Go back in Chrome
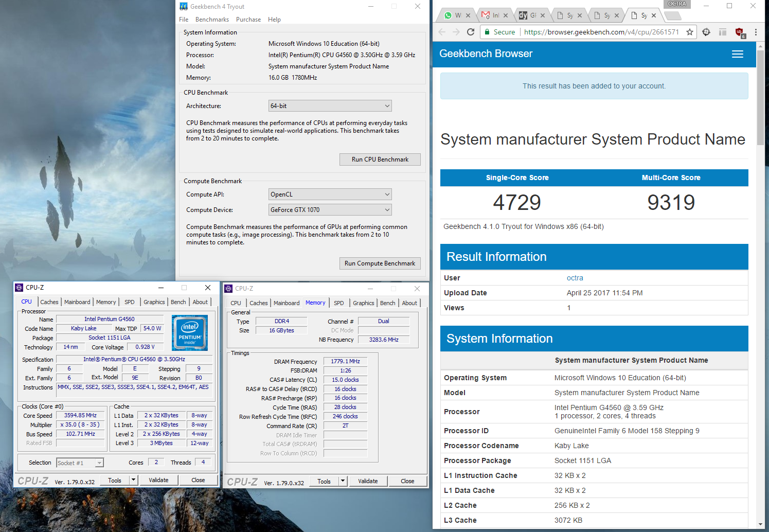The width and height of the screenshot is (769, 532). point(442,32)
